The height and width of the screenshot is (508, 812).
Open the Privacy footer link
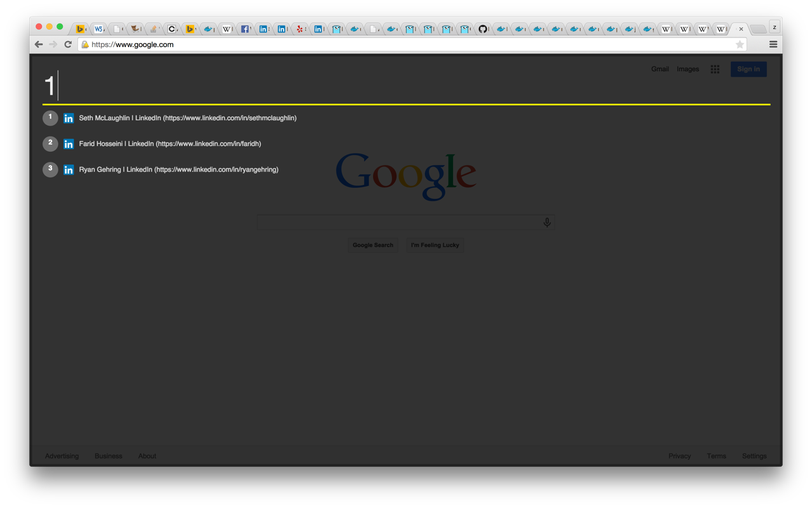679,456
